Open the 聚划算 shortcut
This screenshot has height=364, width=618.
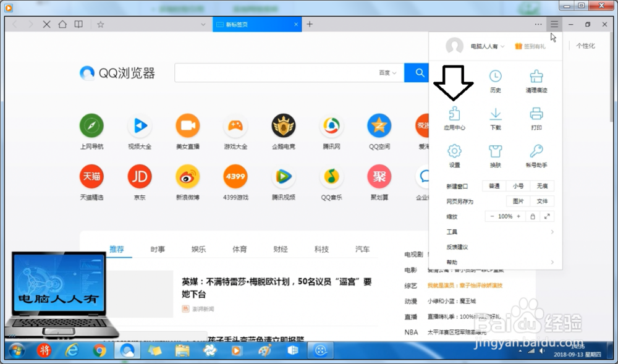[x=379, y=182]
